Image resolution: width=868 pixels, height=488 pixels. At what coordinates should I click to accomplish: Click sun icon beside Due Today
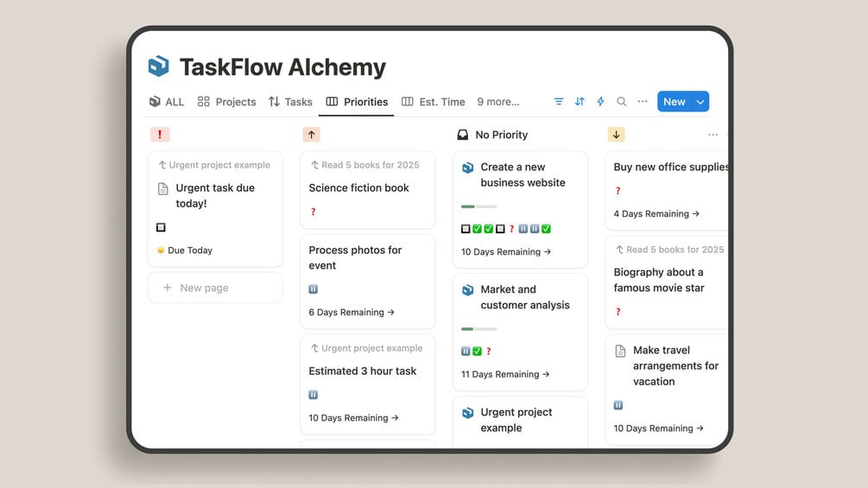(161, 250)
